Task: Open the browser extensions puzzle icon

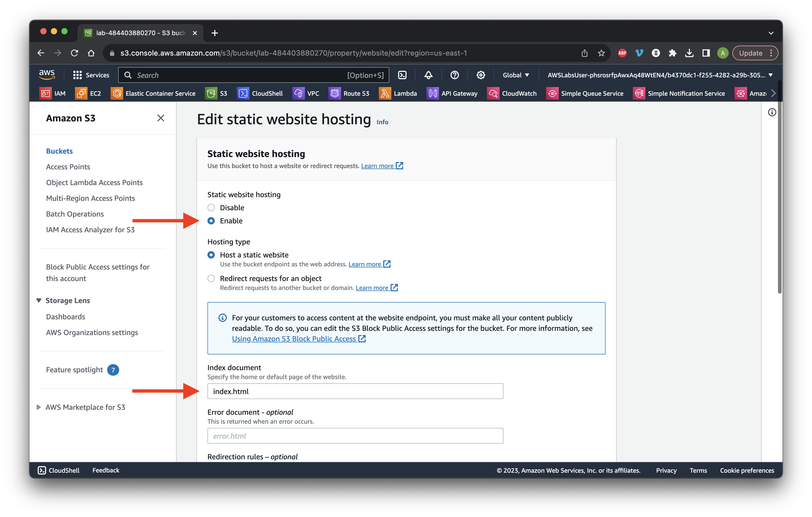Action: pos(672,53)
